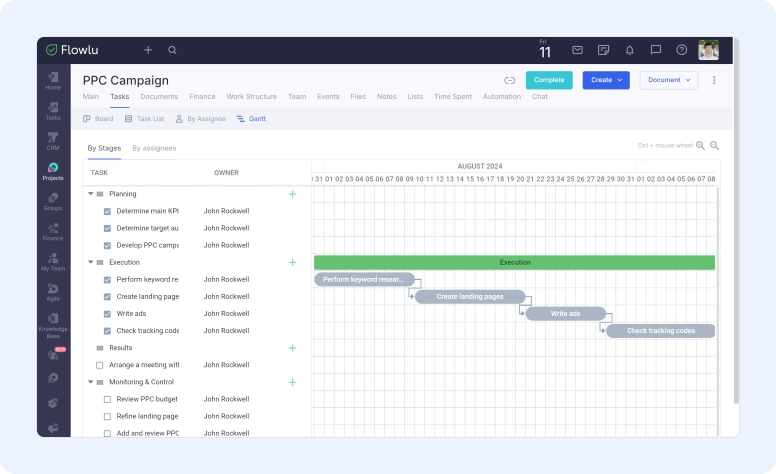Open My Team in the sidebar
The width and height of the screenshot is (776, 474).
click(53, 262)
